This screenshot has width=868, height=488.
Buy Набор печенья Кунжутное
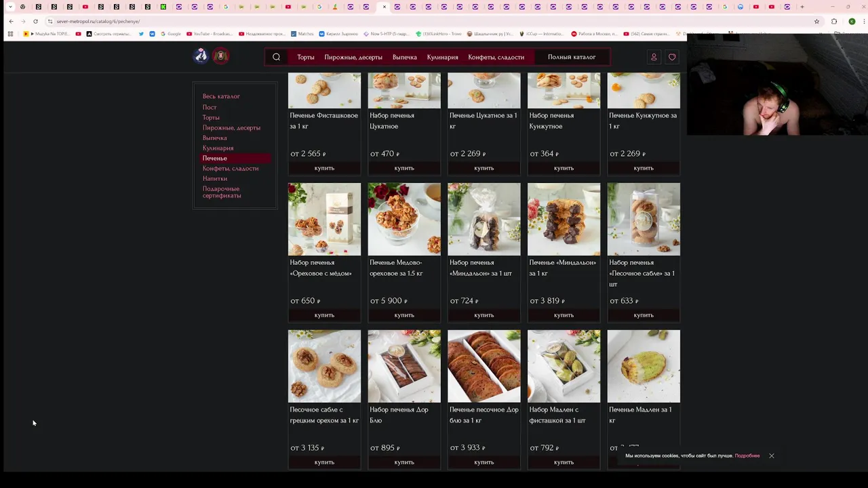click(x=564, y=168)
